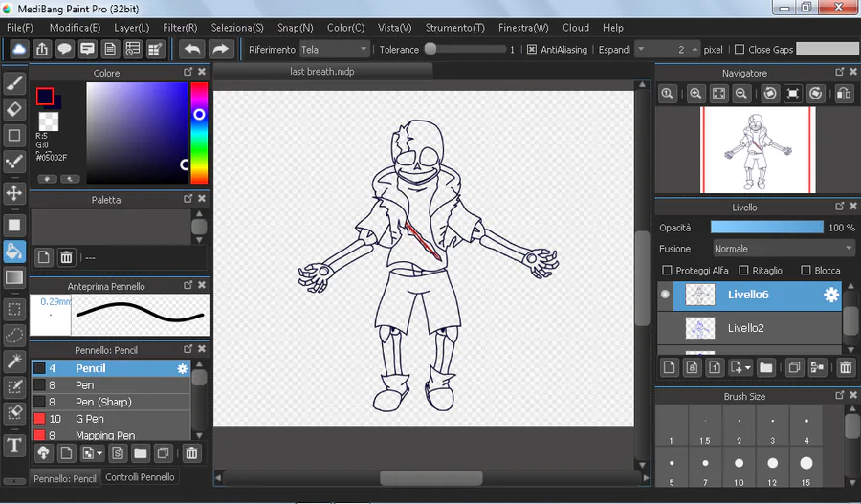Increase the Espandi pixel value

(695, 50)
